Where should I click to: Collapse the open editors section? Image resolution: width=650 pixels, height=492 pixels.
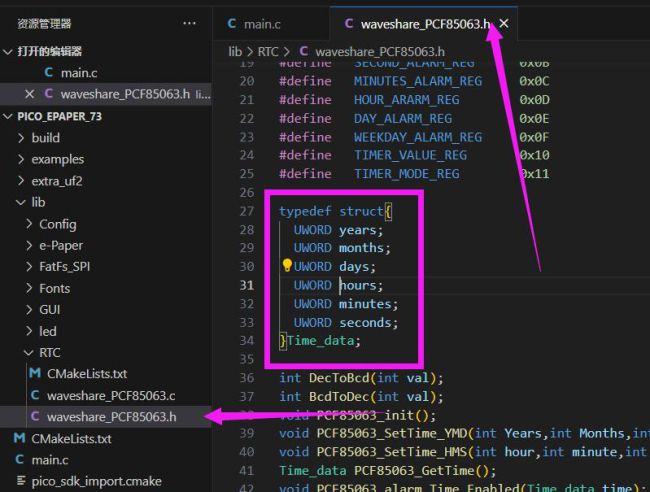click(x=7, y=52)
